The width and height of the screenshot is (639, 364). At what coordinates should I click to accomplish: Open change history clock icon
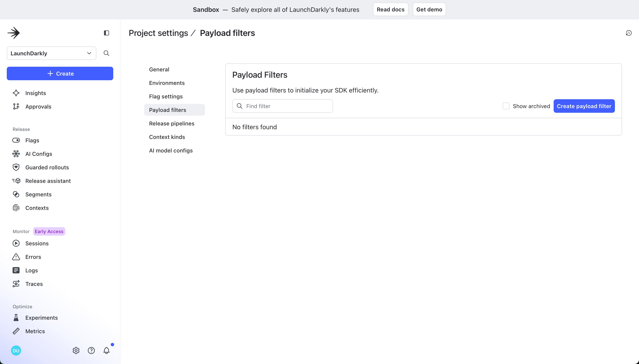(x=628, y=33)
